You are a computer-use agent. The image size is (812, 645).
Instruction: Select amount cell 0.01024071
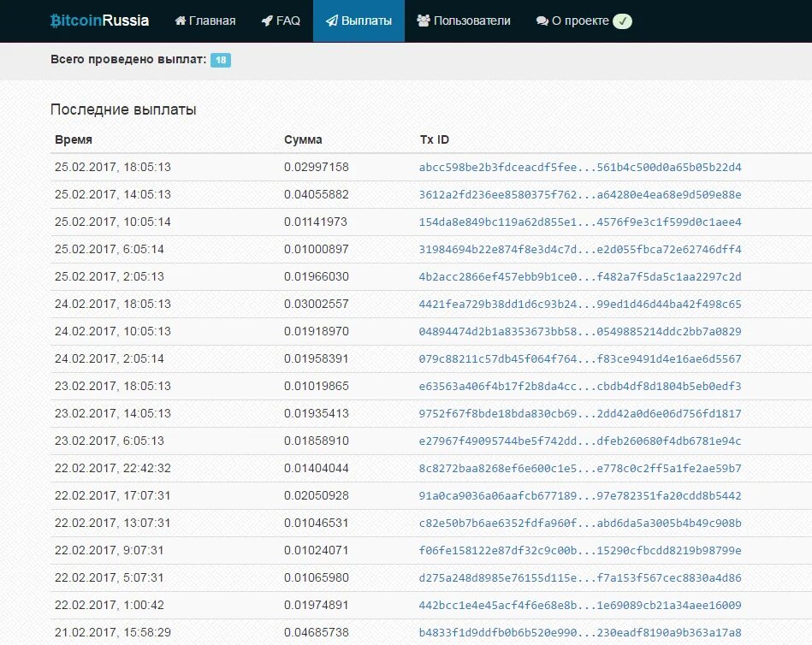[x=317, y=551]
